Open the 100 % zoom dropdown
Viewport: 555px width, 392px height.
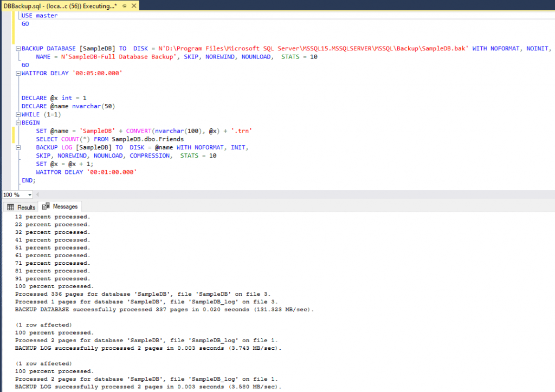29,195
